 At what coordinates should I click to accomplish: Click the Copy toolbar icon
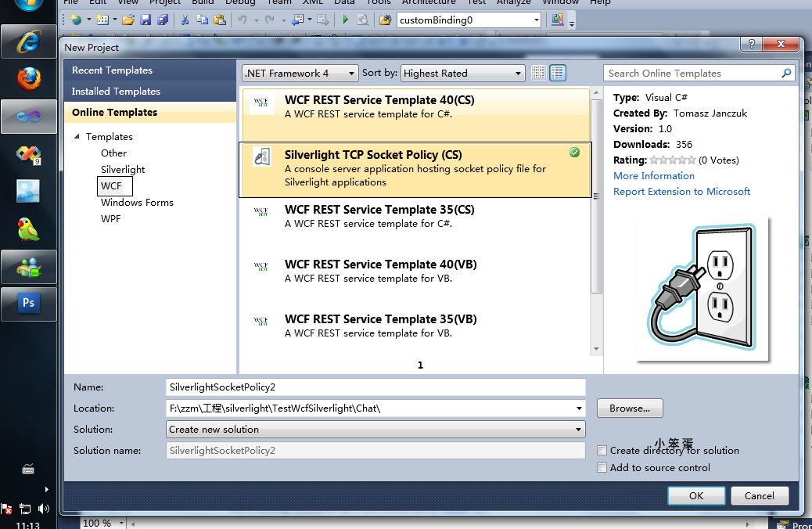click(202, 20)
